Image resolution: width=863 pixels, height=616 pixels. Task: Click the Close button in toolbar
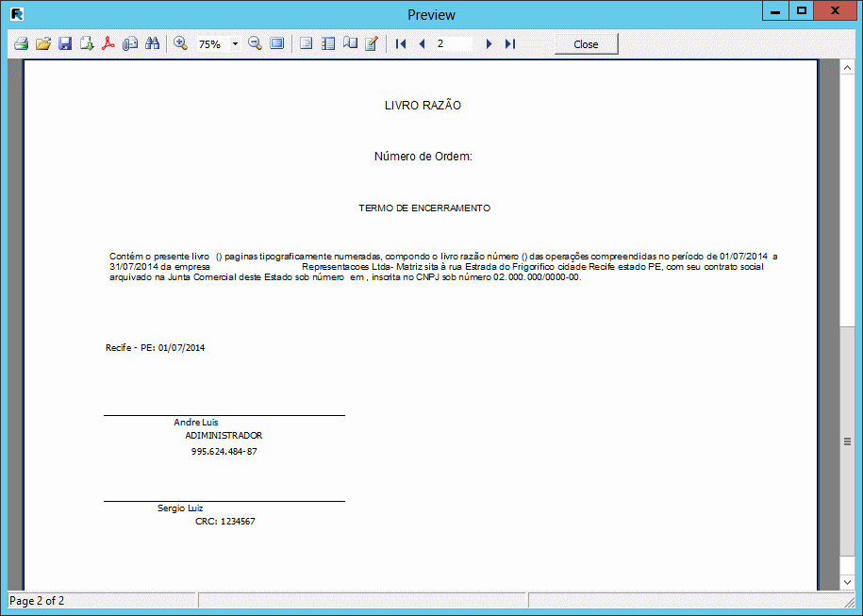pos(586,44)
